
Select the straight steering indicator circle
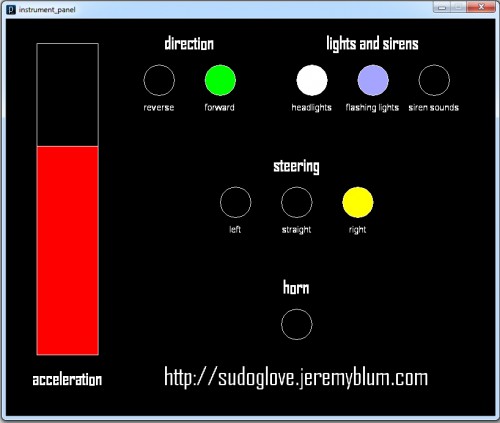[x=297, y=202]
